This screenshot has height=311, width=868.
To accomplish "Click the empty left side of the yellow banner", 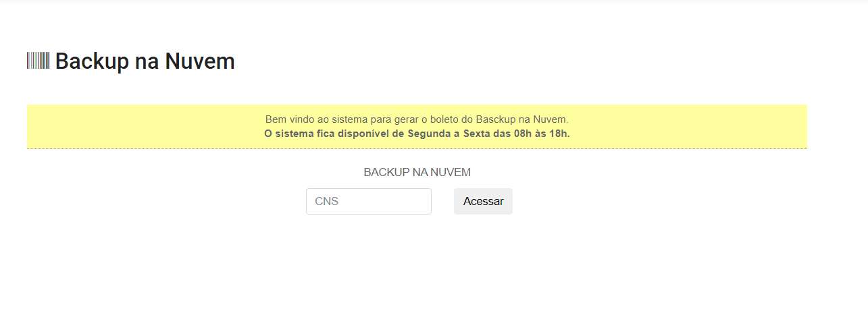I will coord(135,126).
